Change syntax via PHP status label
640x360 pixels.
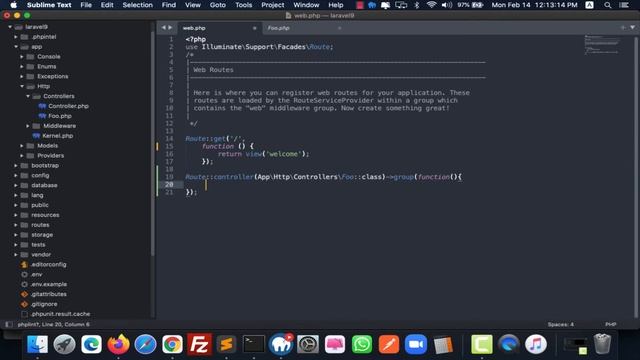[611, 324]
